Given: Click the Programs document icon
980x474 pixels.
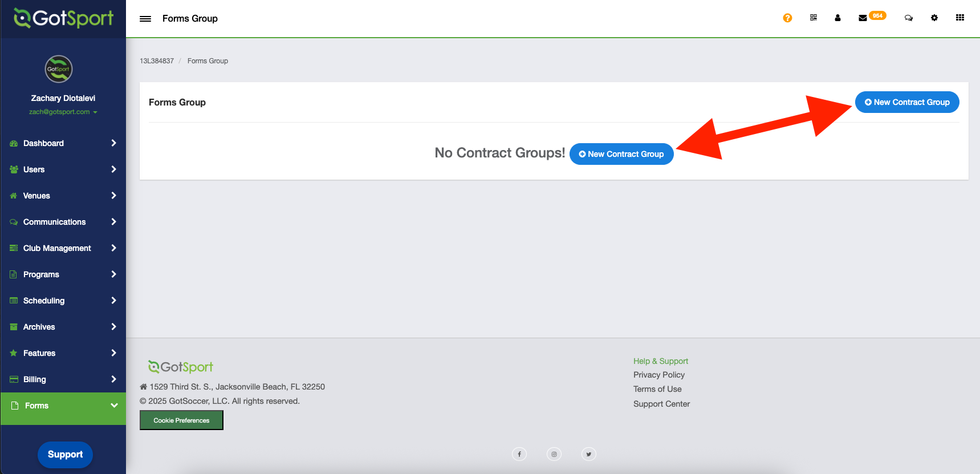Looking at the screenshot, I should click(x=14, y=274).
